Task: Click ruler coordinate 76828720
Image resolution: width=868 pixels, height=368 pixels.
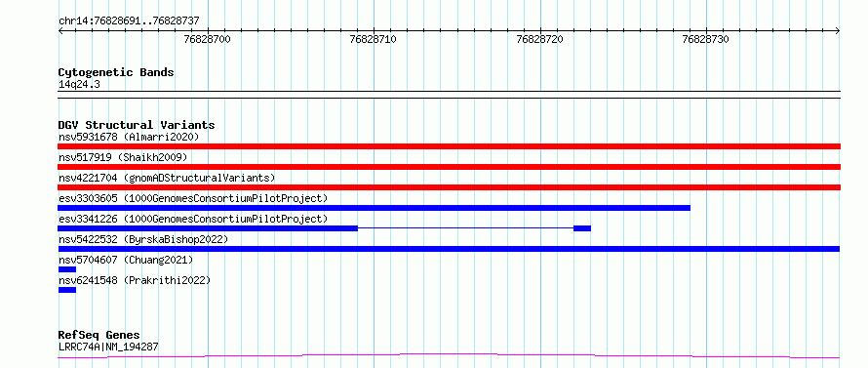Action: 539,39
